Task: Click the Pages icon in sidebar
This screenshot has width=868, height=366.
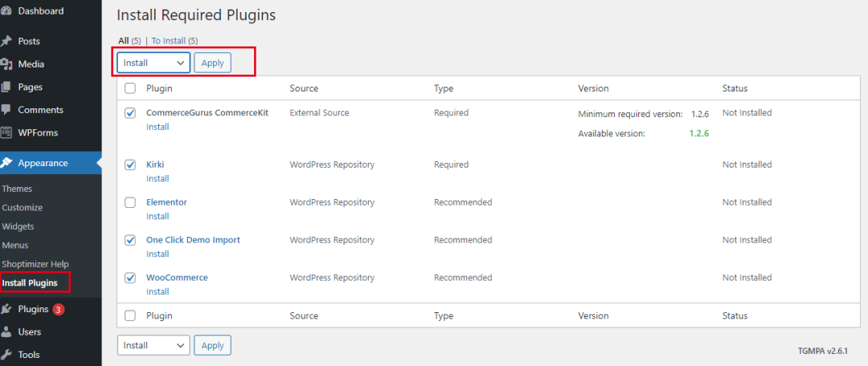Action: click(6, 87)
